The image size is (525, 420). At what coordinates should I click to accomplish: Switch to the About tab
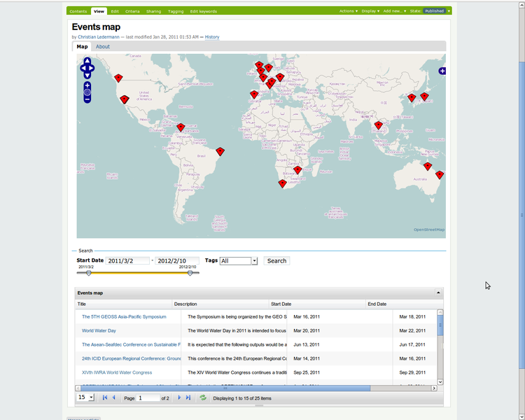(x=103, y=47)
